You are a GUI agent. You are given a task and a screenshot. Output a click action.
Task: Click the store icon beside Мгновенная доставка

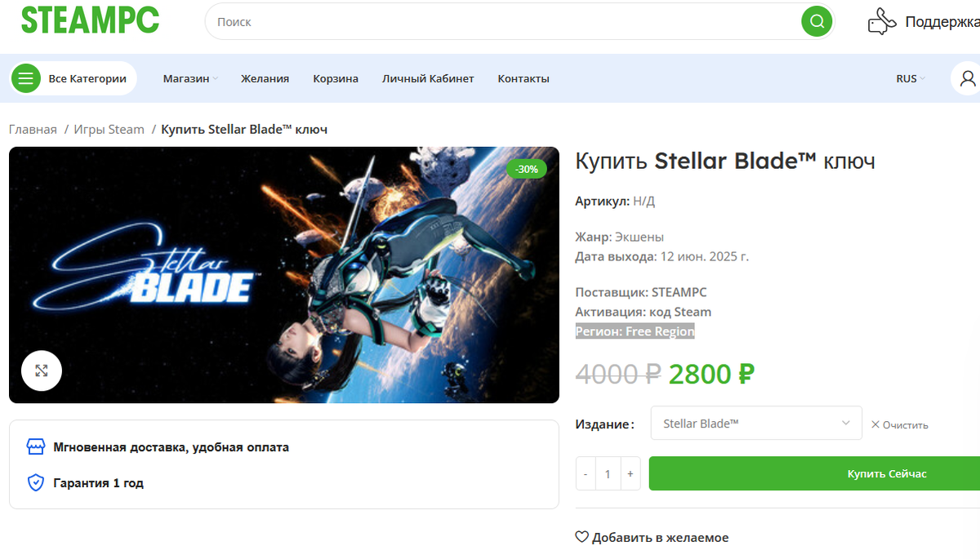tap(35, 447)
